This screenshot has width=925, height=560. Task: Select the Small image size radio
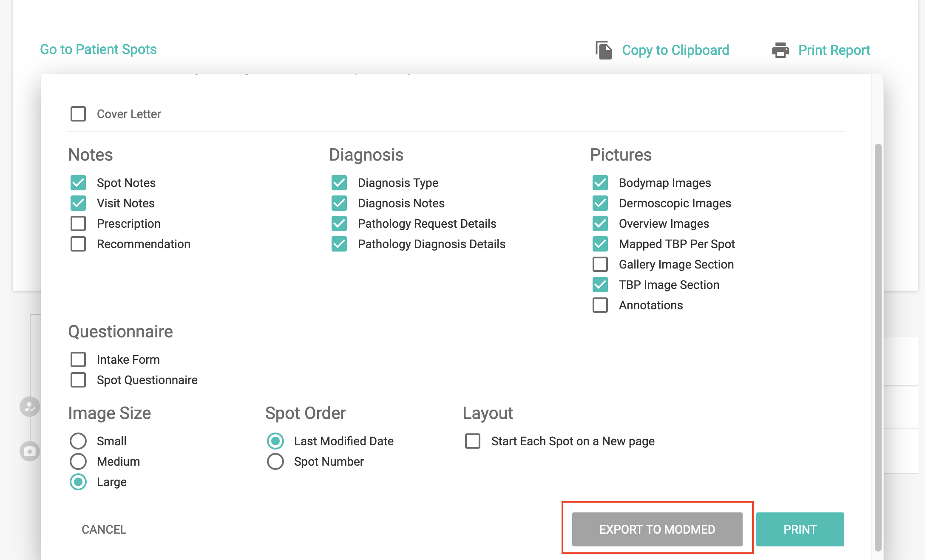tap(78, 441)
